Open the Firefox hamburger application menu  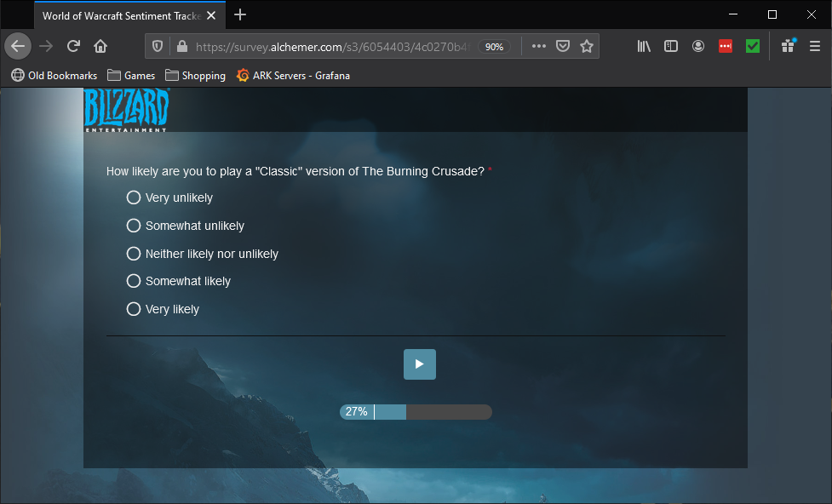click(x=815, y=47)
